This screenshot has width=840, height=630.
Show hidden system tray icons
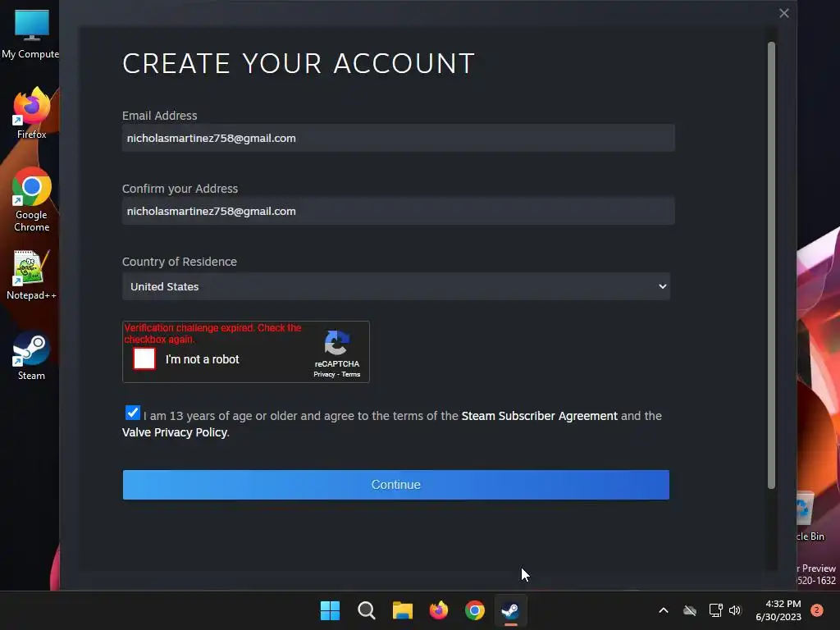[x=663, y=610]
